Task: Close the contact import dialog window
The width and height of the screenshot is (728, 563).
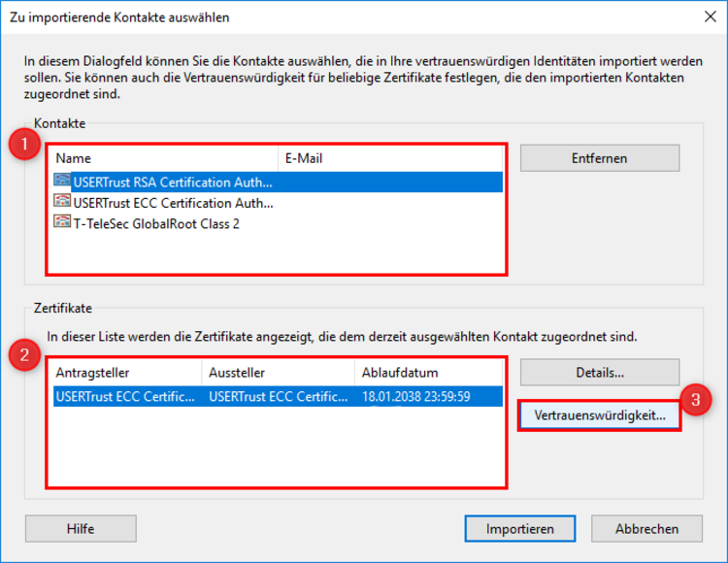Action: click(x=710, y=17)
